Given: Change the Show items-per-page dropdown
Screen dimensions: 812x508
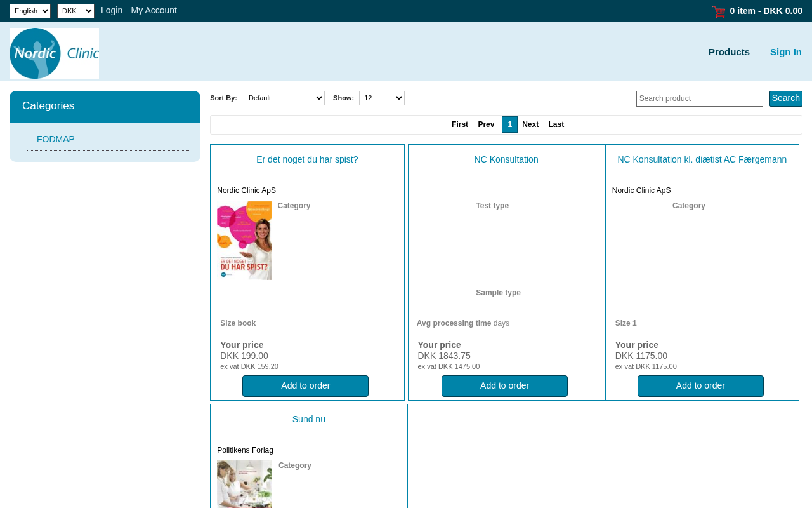Looking at the screenshot, I should pos(382,98).
